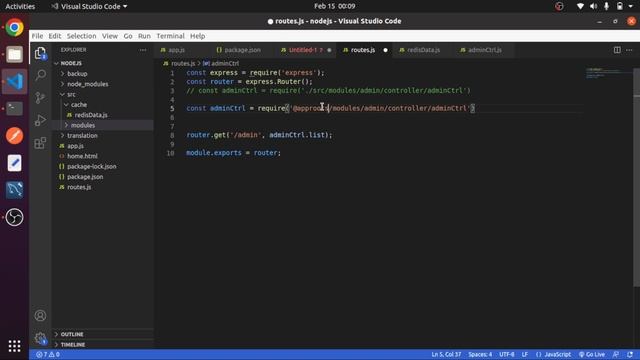The width and height of the screenshot is (640, 360).
Task: Open redisData.js in explorer tree
Action: coord(91,115)
